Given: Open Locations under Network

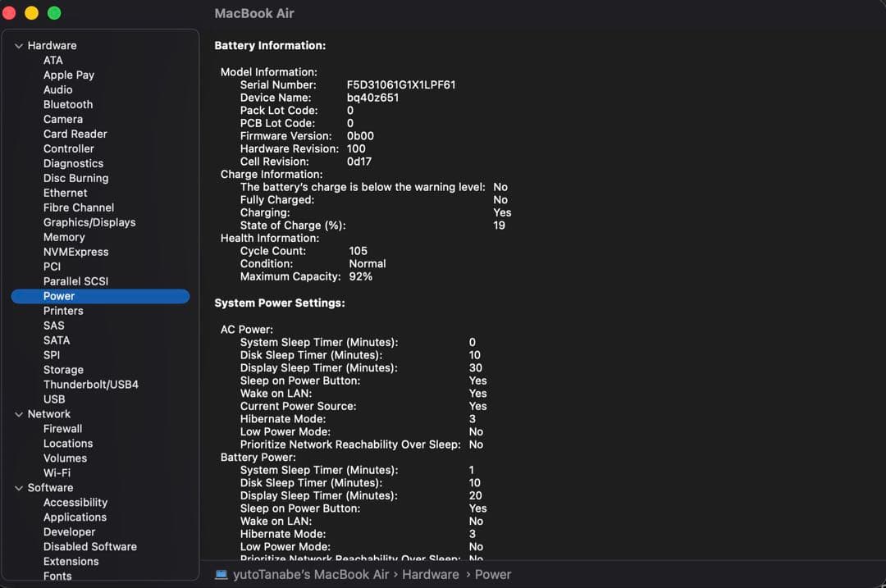Looking at the screenshot, I should (68, 444).
